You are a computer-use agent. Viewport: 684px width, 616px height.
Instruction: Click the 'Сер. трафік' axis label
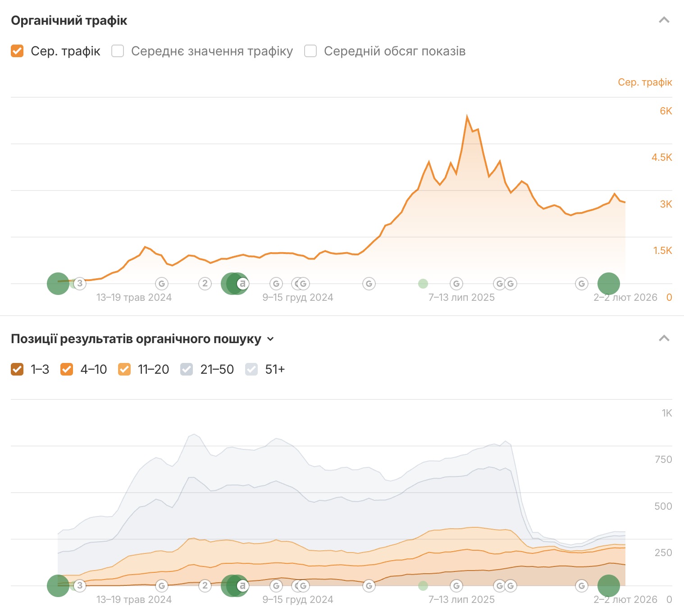click(x=644, y=82)
